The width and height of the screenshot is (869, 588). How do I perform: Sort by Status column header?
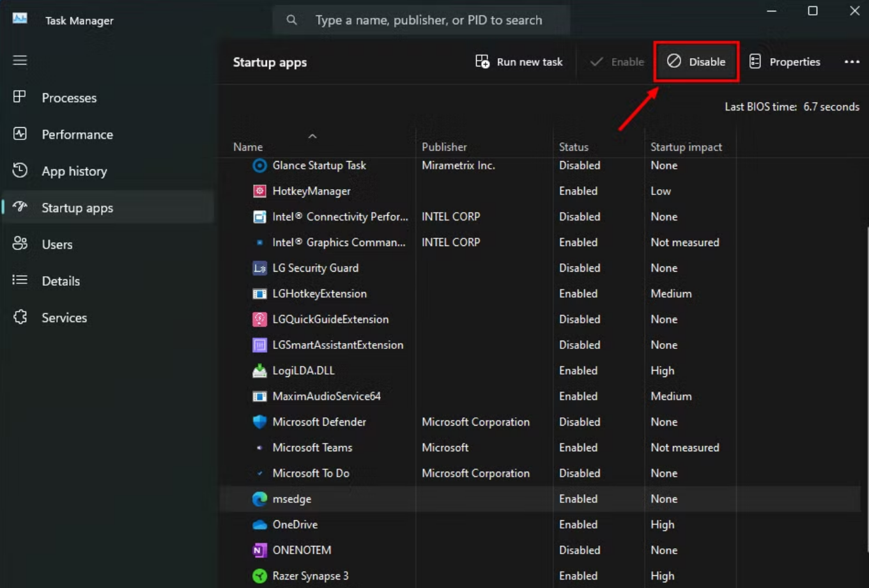point(574,147)
